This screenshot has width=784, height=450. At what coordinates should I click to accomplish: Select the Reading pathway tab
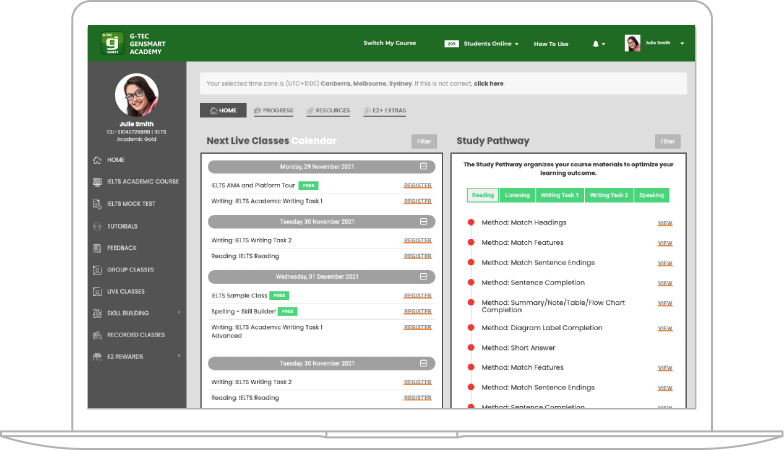[482, 195]
